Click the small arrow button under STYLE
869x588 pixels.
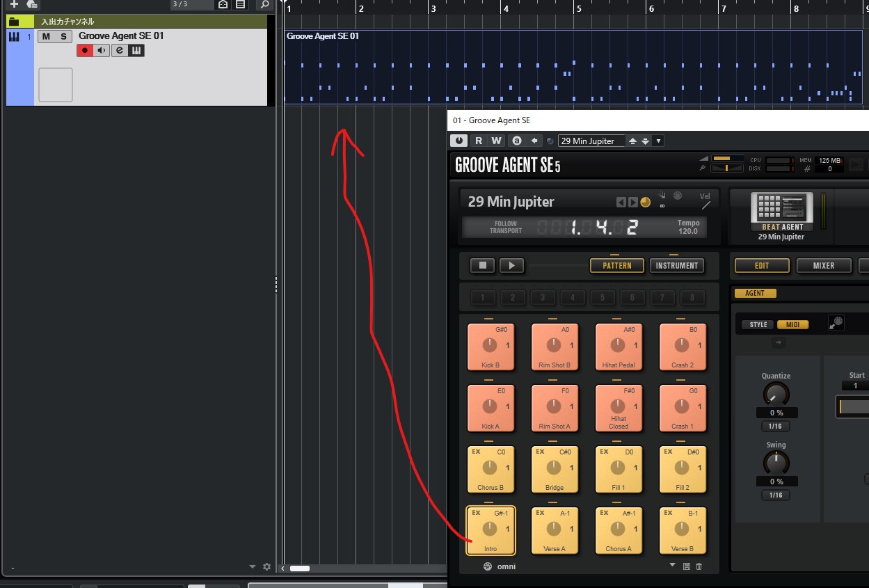779,342
